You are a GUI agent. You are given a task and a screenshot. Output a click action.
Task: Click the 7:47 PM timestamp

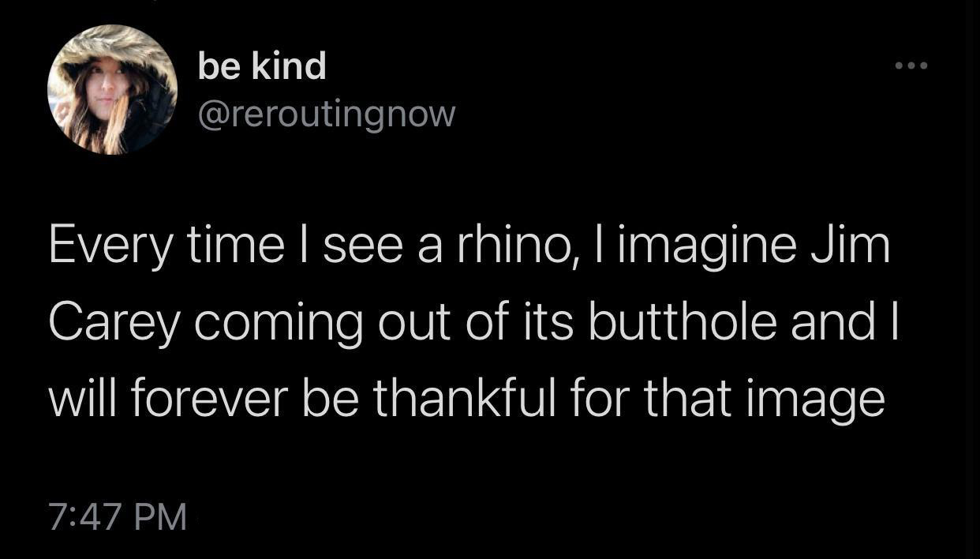(x=118, y=517)
